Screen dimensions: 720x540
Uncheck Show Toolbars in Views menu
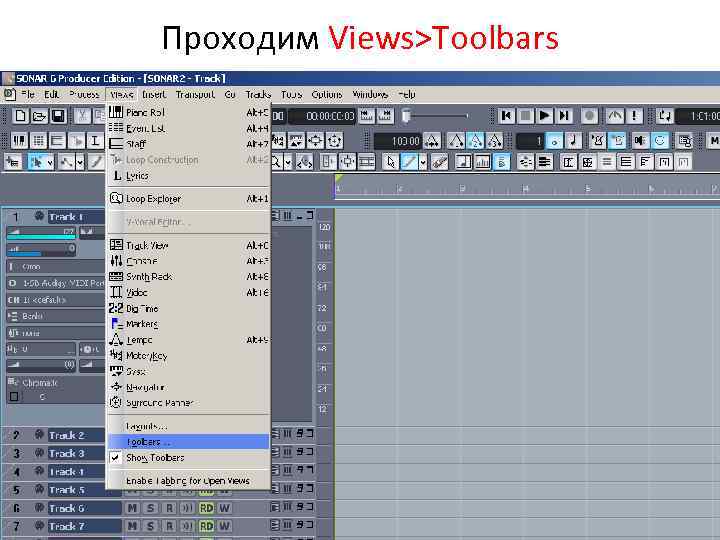189,458
